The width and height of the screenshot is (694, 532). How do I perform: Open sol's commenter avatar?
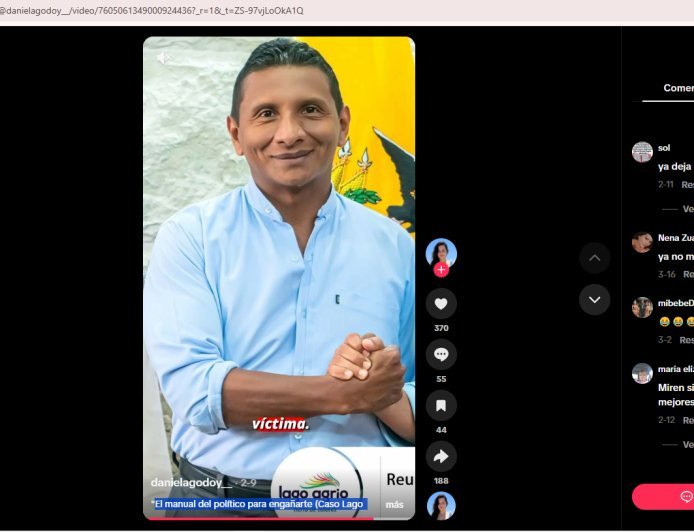click(642, 152)
